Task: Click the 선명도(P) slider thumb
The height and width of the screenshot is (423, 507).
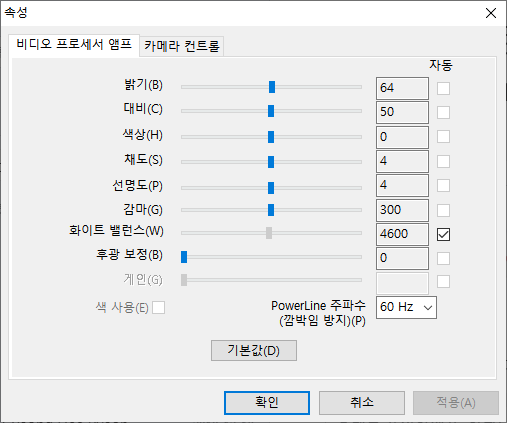Action: (271, 188)
